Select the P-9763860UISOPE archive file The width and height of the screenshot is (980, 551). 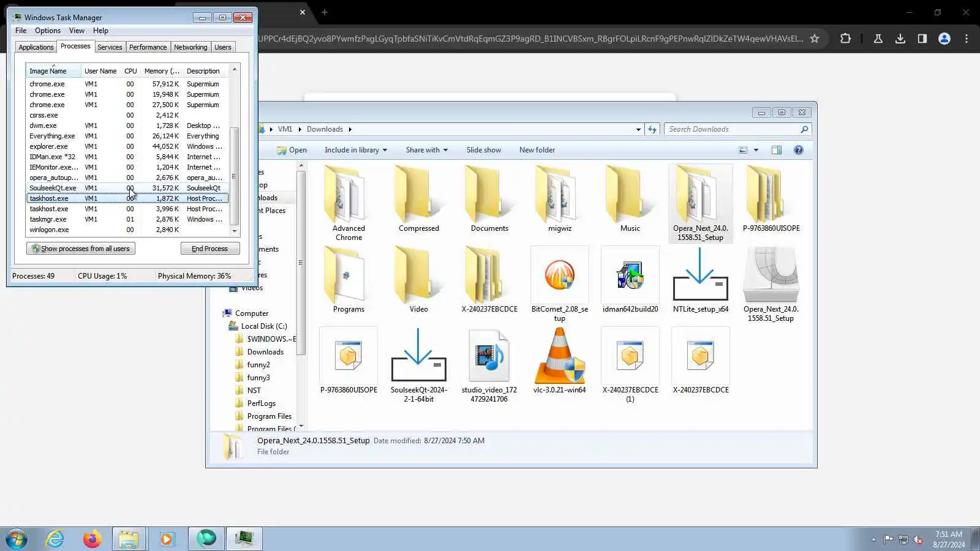[x=349, y=361]
